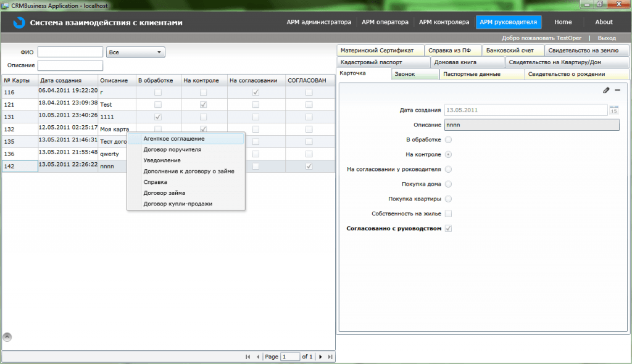Image resolution: width=632 pixels, height=364 pixels.
Task: Toggle На согласовании checkbox for card 116
Action: point(256,93)
